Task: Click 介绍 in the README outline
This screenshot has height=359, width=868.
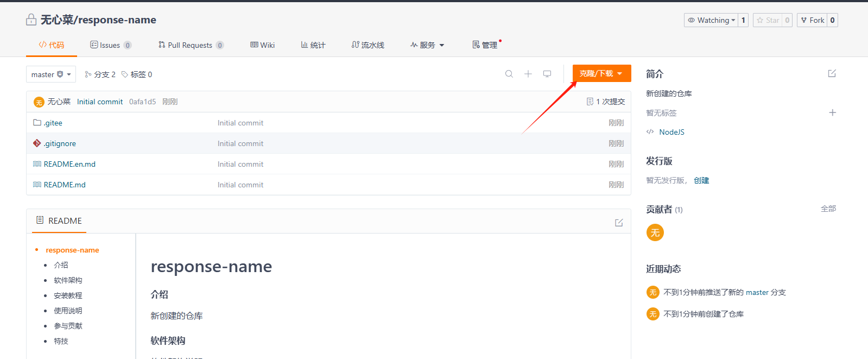Action: 61,265
